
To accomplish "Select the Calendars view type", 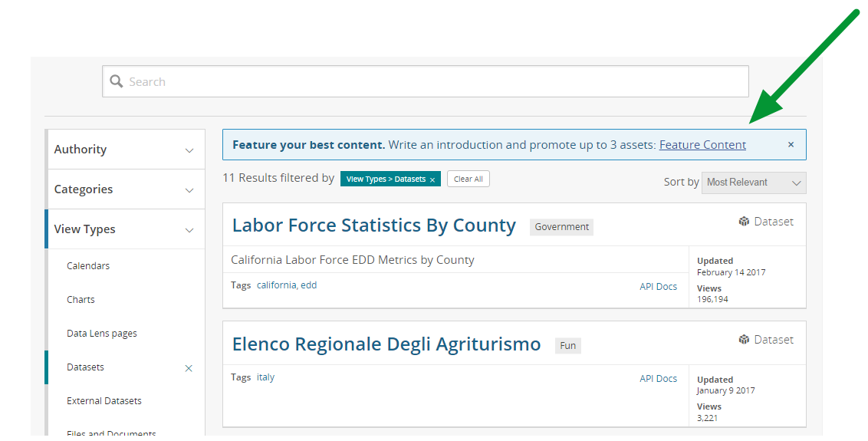I will tap(88, 266).
